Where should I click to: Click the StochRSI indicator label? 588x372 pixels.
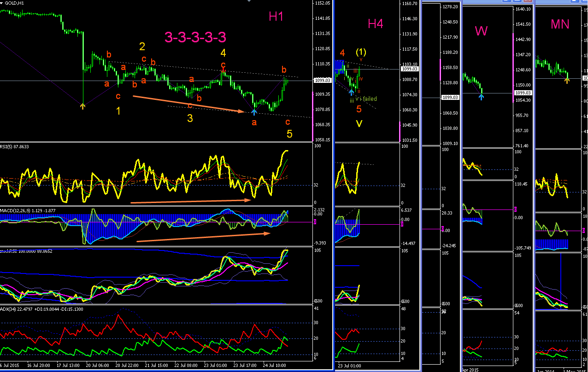[x=26, y=251]
